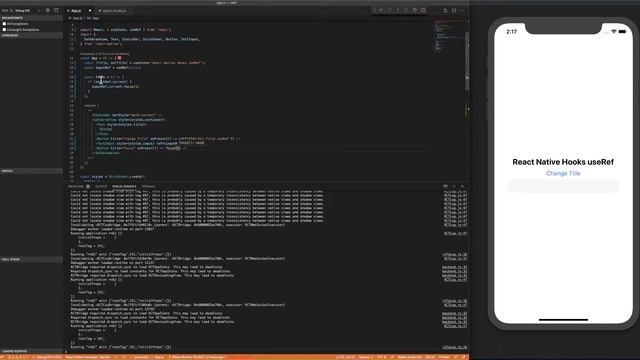
Task: Click Step Over in debug toolbar
Action: [389, 10]
